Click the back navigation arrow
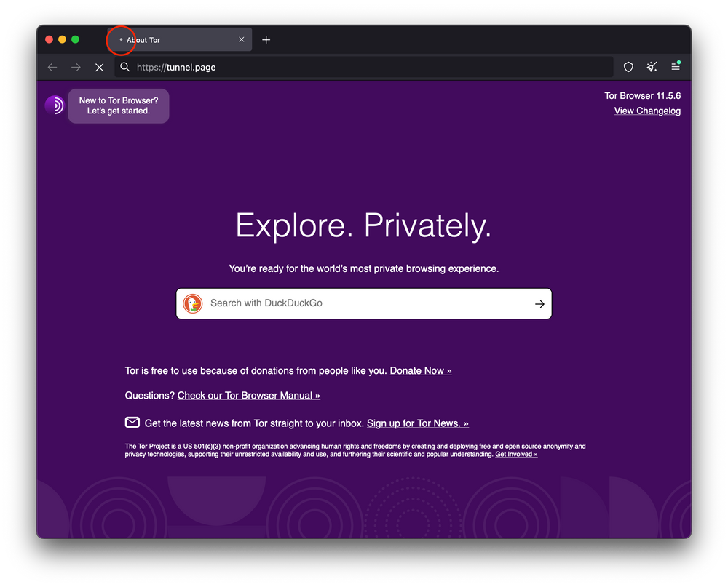This screenshot has width=728, height=587. [x=52, y=67]
